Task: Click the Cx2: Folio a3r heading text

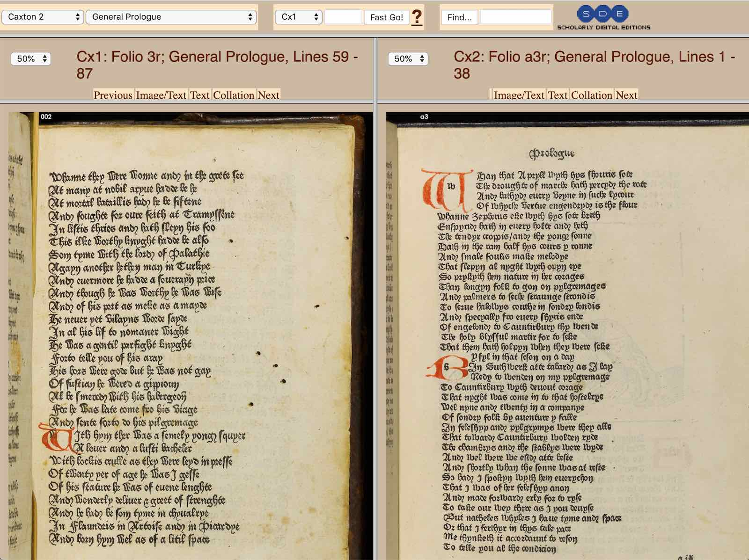Action: pos(595,65)
